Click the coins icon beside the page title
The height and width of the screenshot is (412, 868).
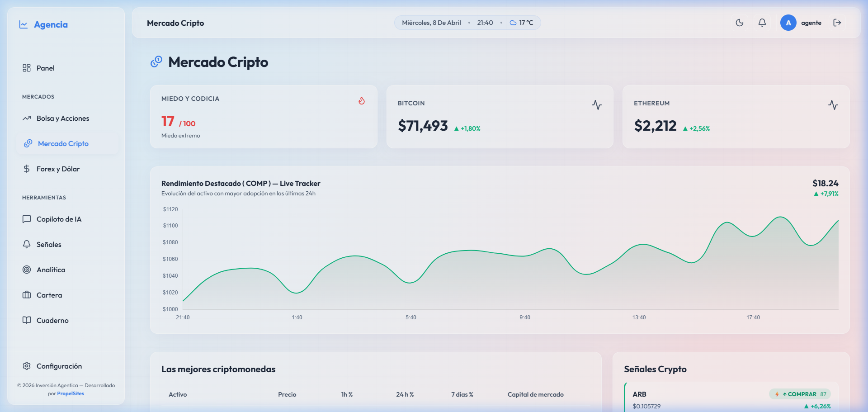point(156,62)
